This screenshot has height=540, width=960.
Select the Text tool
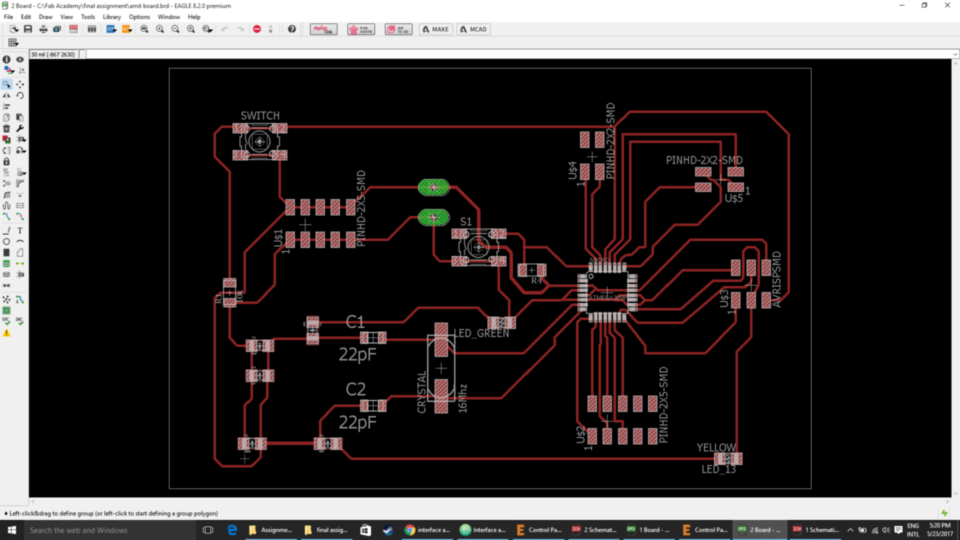point(20,231)
